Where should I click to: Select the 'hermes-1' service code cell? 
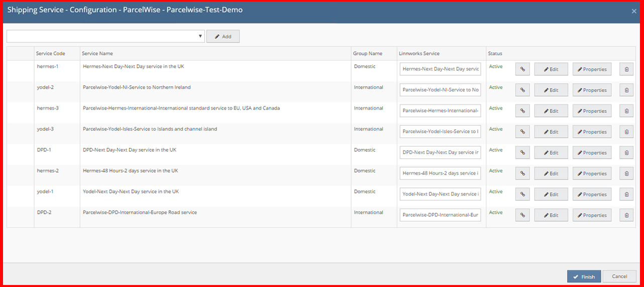(x=48, y=66)
